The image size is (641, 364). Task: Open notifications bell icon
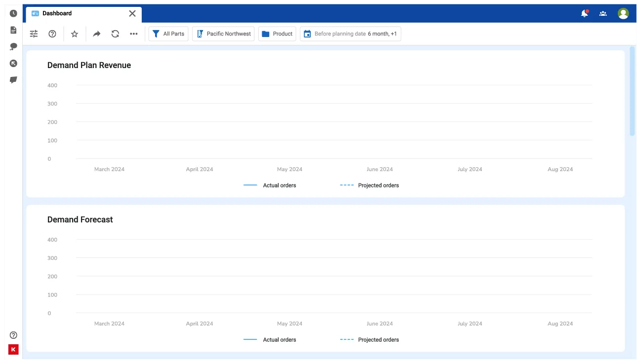tap(585, 13)
